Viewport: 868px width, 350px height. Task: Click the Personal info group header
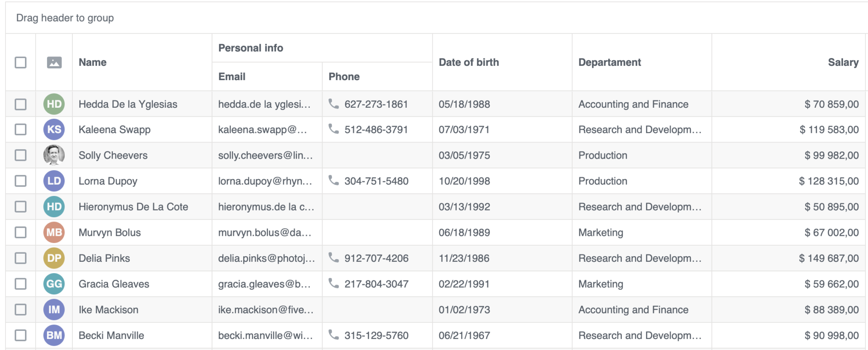click(322, 48)
